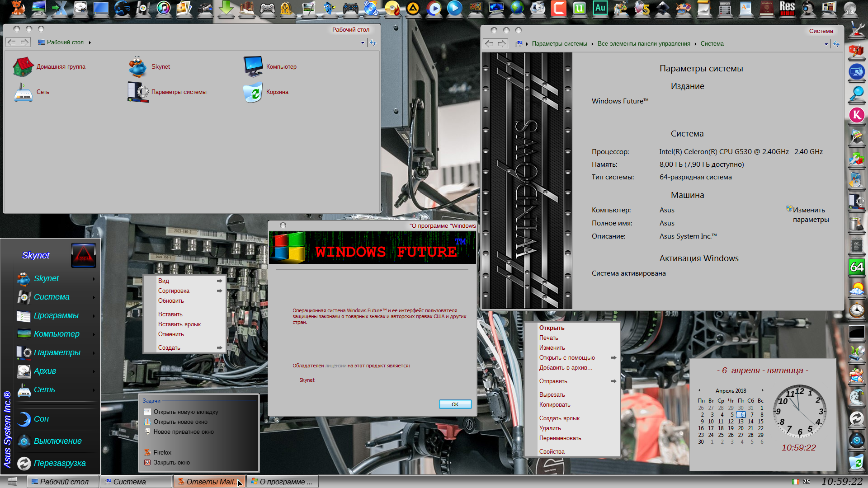Open the лицензии link in About dialog

click(336, 366)
